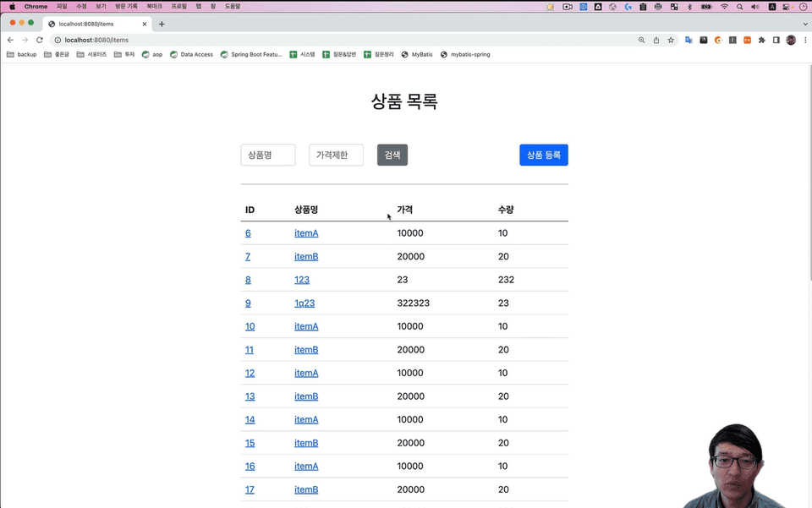Screen dimensions: 812x508
Task: Click the page's vertical scrollbar
Action: pyautogui.click(x=809, y=173)
